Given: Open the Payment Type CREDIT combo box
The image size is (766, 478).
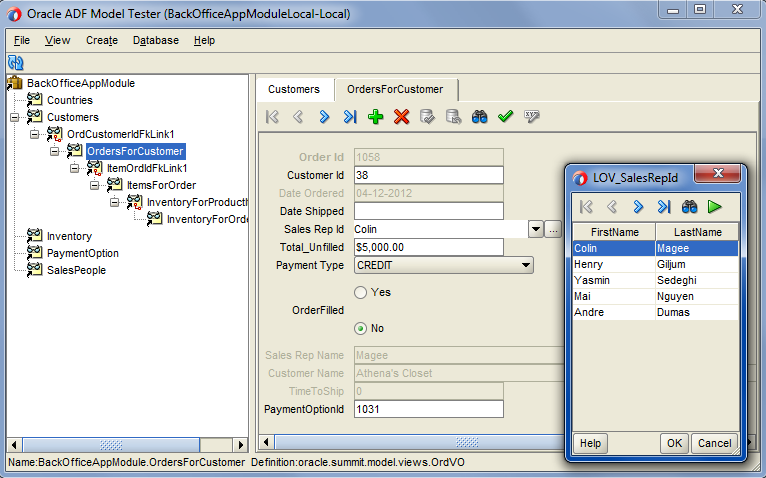Looking at the screenshot, I should 444,265.
